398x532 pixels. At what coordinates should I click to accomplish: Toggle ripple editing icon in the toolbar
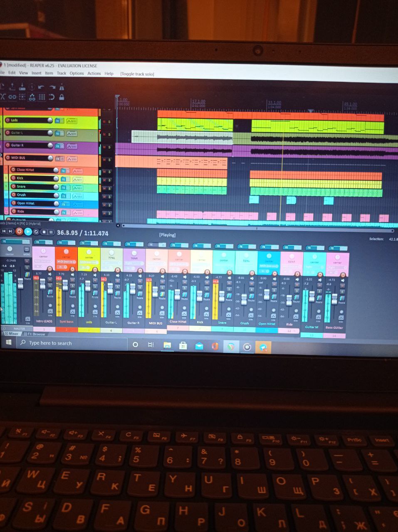click(22, 97)
